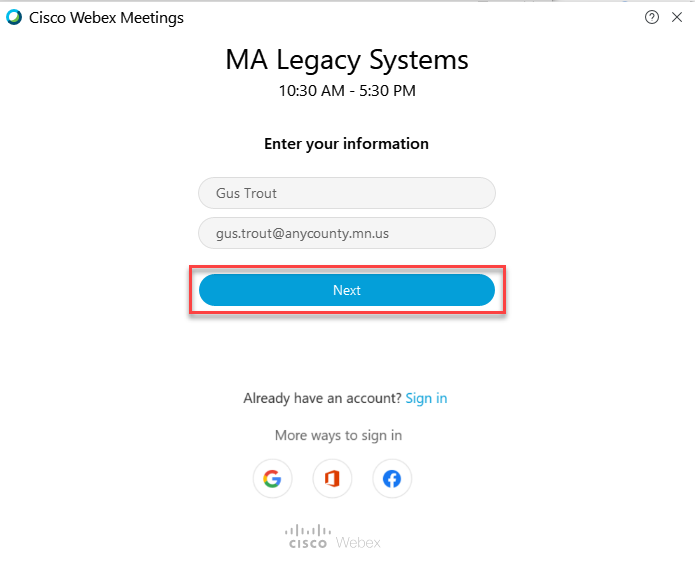Viewport: 695px width, 576px height.
Task: Click the Cisco bars logo at bottom
Action: pos(307,536)
